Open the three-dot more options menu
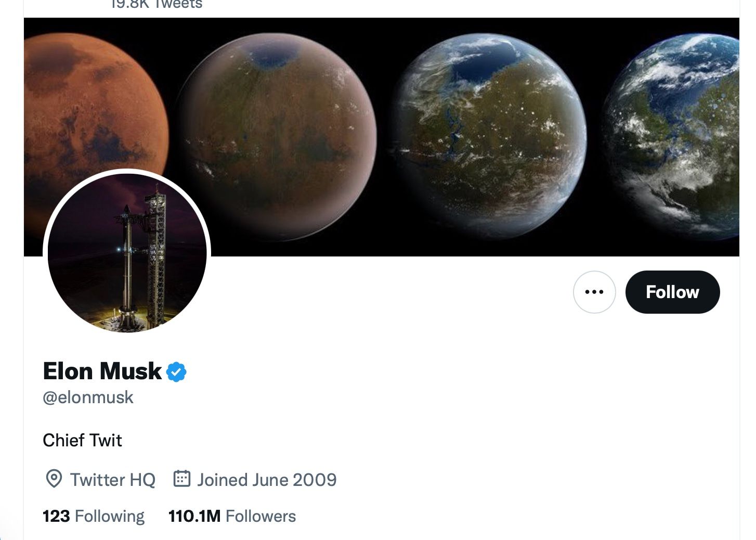The width and height of the screenshot is (756, 540). 594,292
